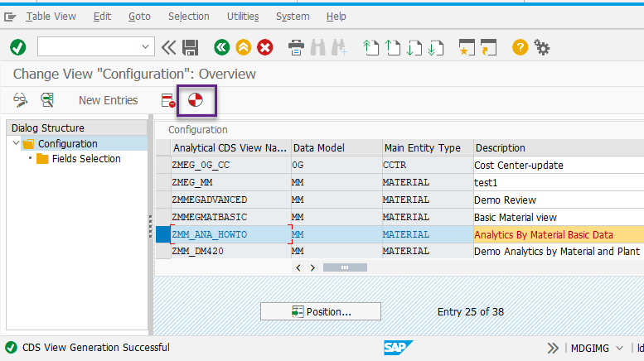
Task: Click Analytics By Material Basic Data cell
Action: pyautogui.click(x=559, y=234)
